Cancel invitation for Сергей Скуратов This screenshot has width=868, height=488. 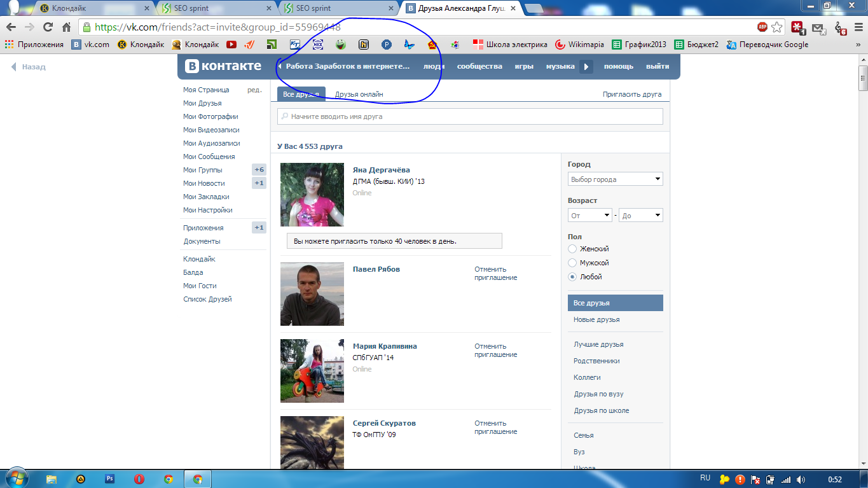[496, 427]
